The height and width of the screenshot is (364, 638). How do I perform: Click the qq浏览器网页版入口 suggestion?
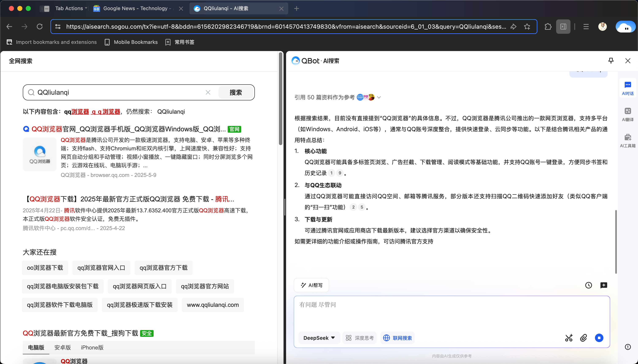140,286
